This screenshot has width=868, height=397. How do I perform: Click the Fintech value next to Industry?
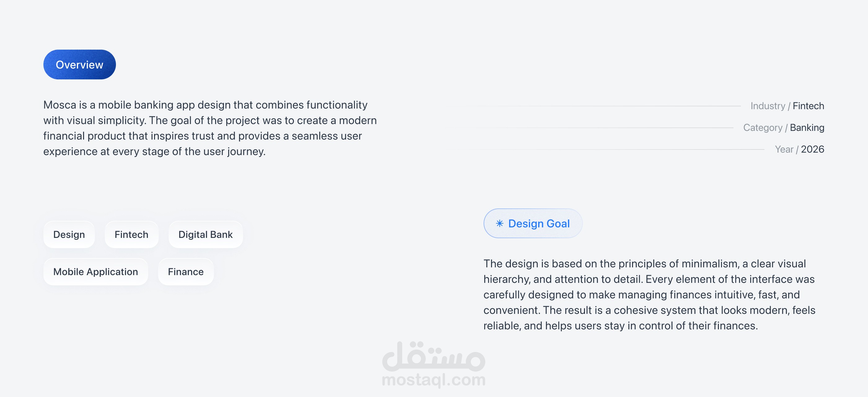click(x=808, y=106)
